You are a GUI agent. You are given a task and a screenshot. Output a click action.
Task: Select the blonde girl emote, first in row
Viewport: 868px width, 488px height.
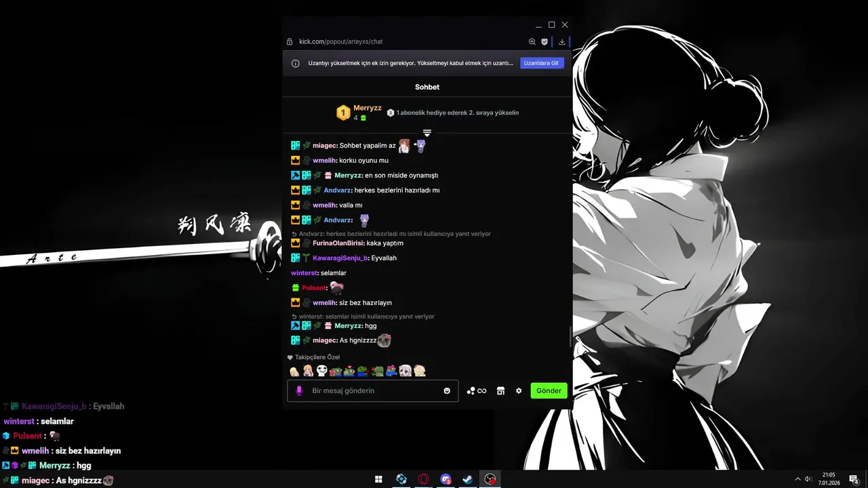pyautogui.click(x=294, y=371)
